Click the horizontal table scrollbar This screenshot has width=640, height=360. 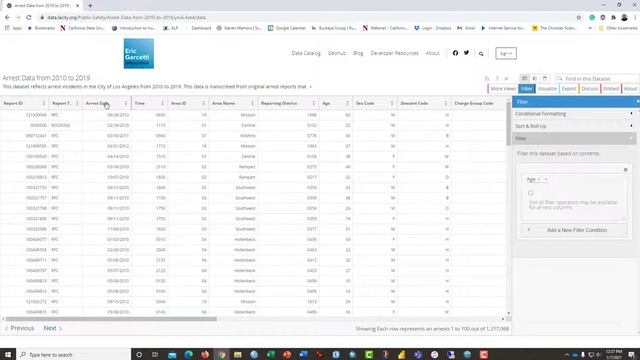pos(111,319)
